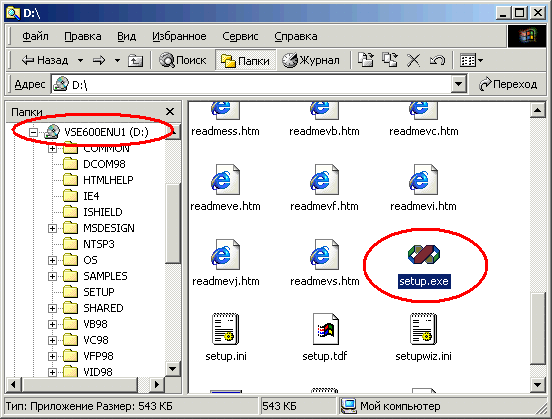Select the readmeve.htm file icon
This screenshot has height=419, width=552.
(225, 179)
